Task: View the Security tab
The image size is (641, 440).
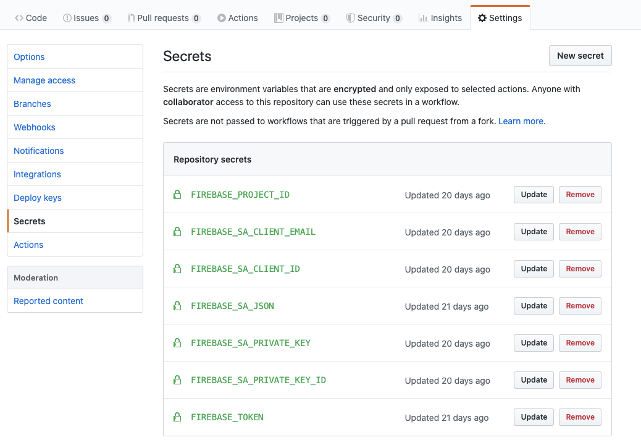Action: [374, 18]
